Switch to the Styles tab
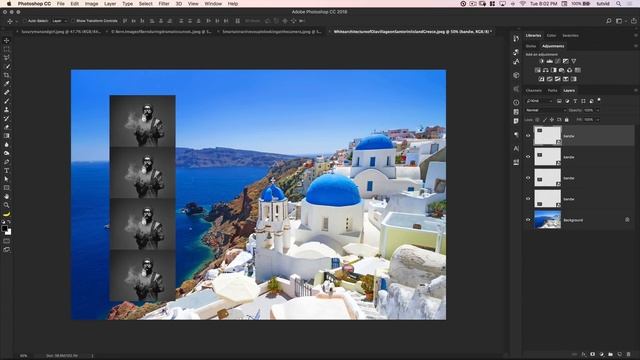 pos(531,46)
